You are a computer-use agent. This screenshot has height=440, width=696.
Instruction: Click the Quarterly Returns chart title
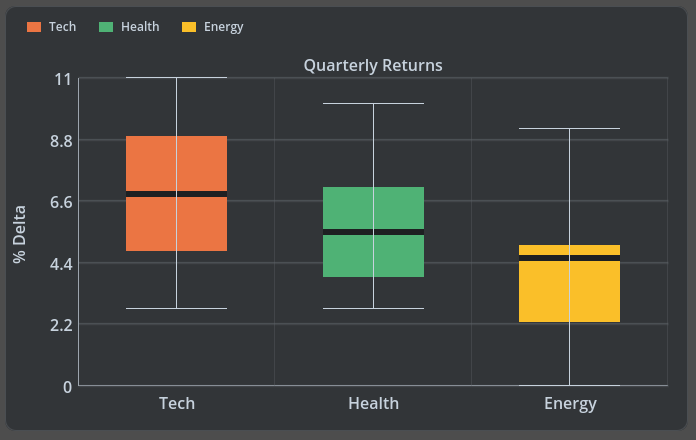point(373,65)
